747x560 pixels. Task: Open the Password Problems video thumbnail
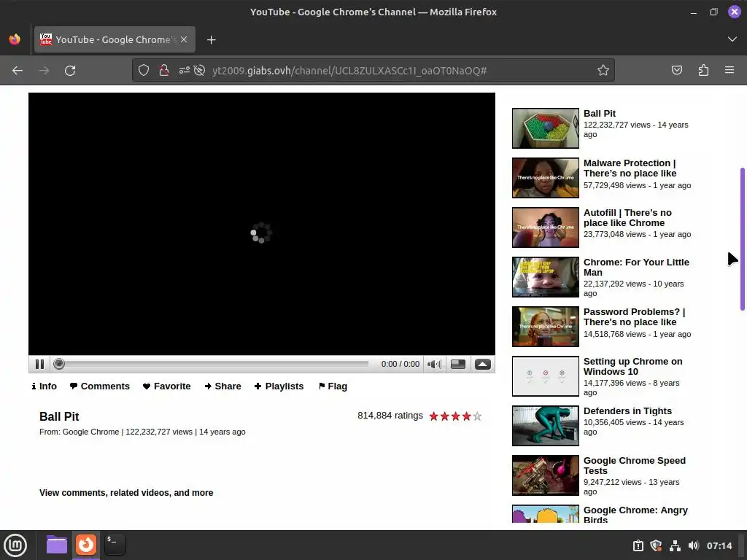[x=546, y=326]
